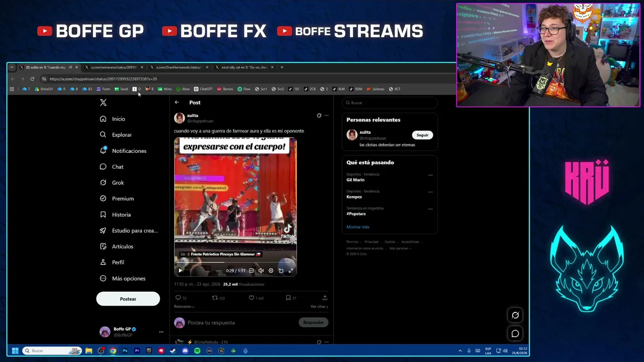Expand video to fullscreen
Image resolution: width=644 pixels, height=362 pixels.
[291, 270]
